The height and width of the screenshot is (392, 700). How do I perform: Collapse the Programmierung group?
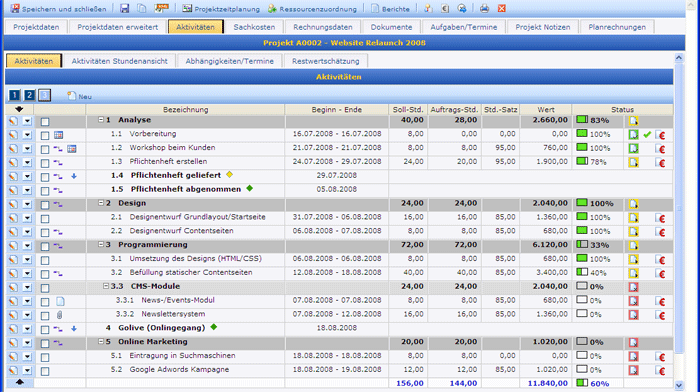101,244
